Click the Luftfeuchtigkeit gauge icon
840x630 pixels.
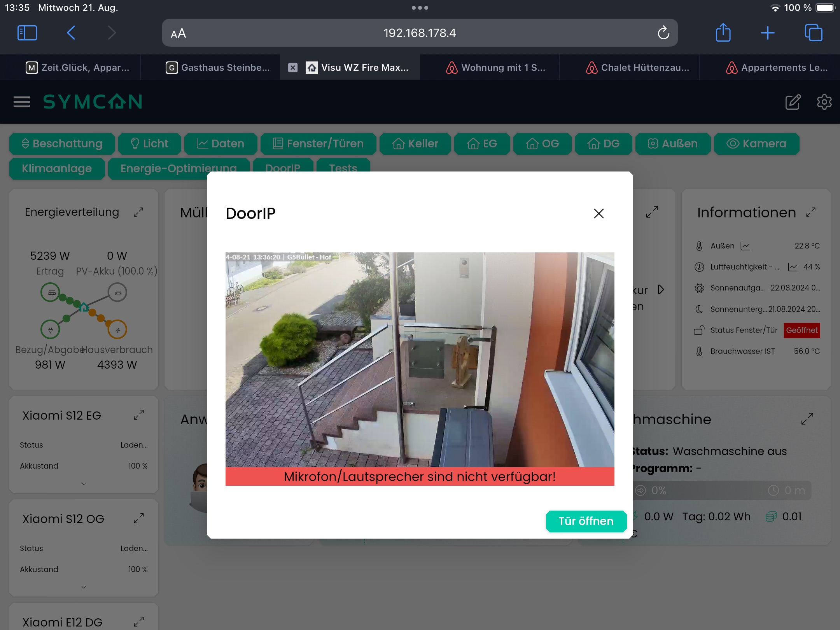coord(699,267)
